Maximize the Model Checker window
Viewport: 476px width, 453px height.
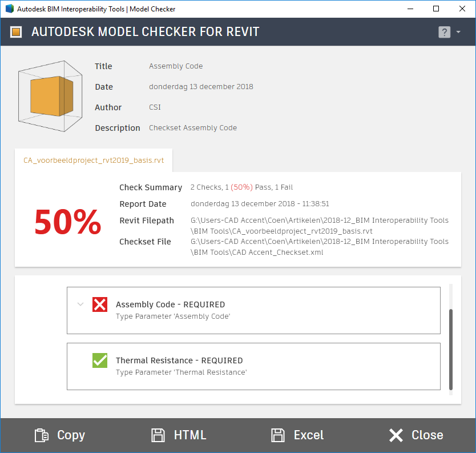pos(436,9)
